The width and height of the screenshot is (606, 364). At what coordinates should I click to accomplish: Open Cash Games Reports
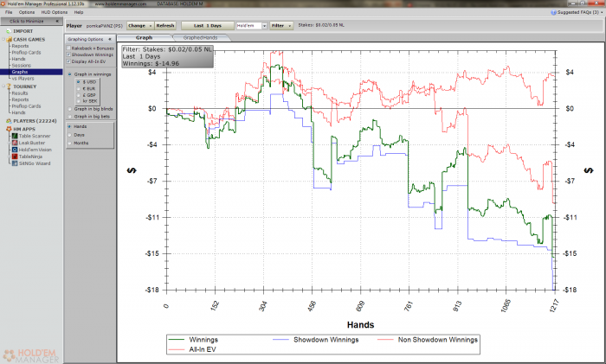click(20, 46)
